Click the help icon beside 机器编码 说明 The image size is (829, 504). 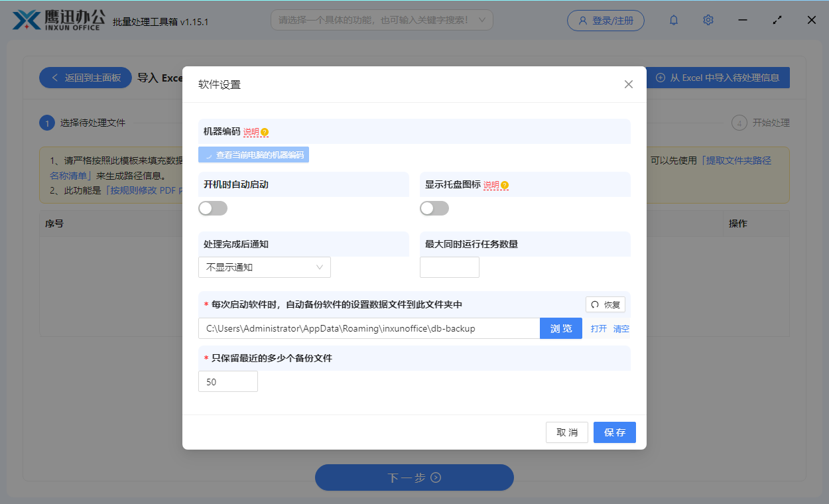[265, 132]
